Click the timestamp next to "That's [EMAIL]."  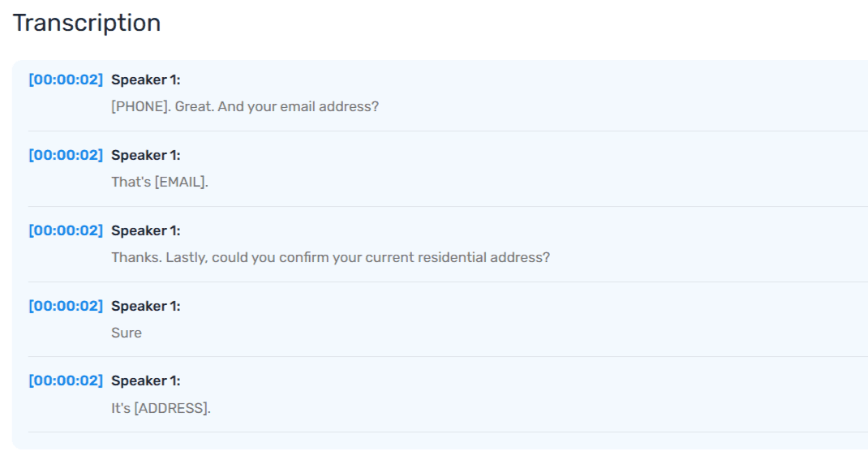point(66,155)
